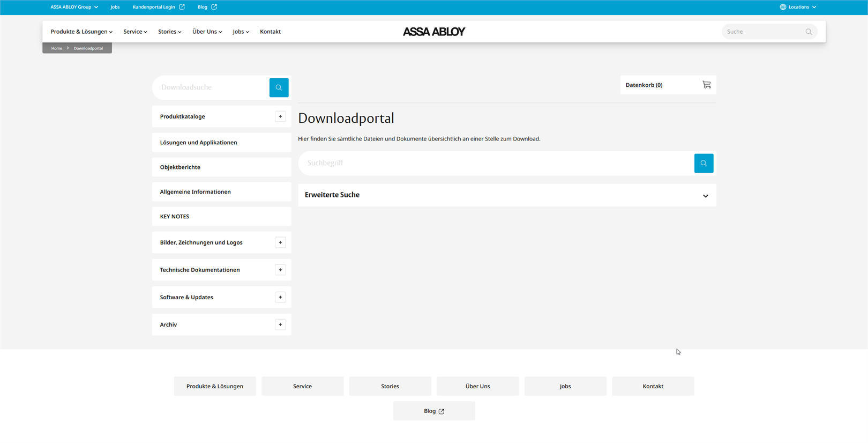Viewport: 868px width, 443px height.
Task: Expand Archiv using plus icon
Action: (x=280, y=324)
